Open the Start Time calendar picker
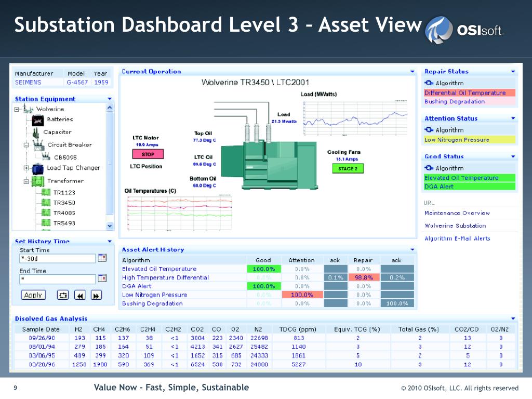532x399 pixels. (x=102, y=258)
